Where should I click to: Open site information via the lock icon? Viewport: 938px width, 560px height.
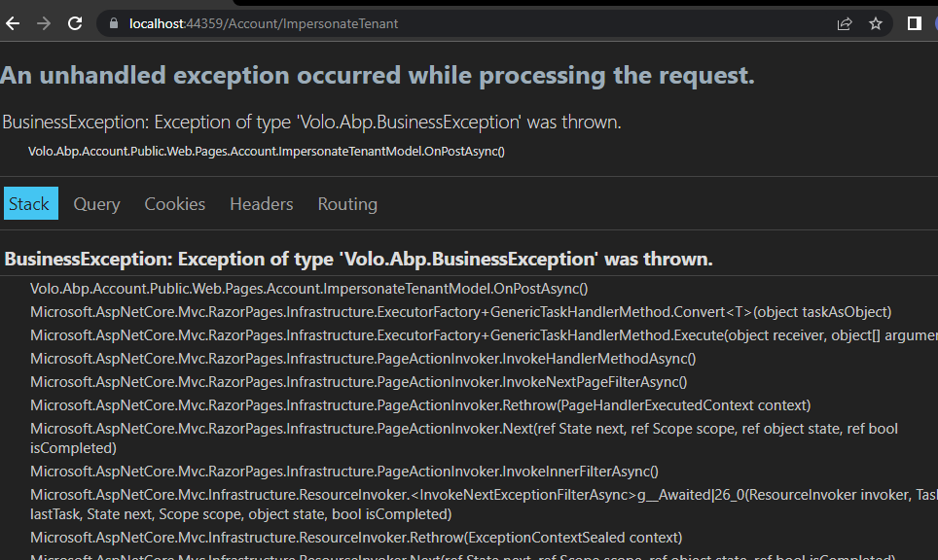(113, 23)
